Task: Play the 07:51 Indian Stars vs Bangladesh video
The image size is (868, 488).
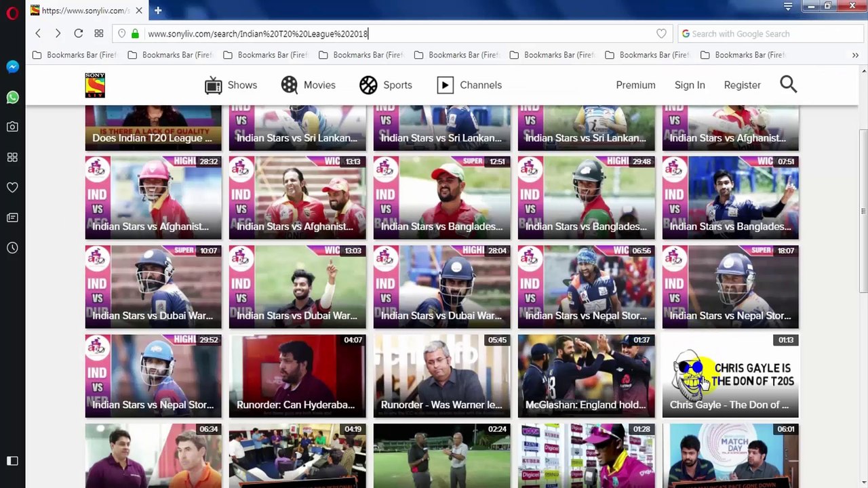Action: coord(730,198)
